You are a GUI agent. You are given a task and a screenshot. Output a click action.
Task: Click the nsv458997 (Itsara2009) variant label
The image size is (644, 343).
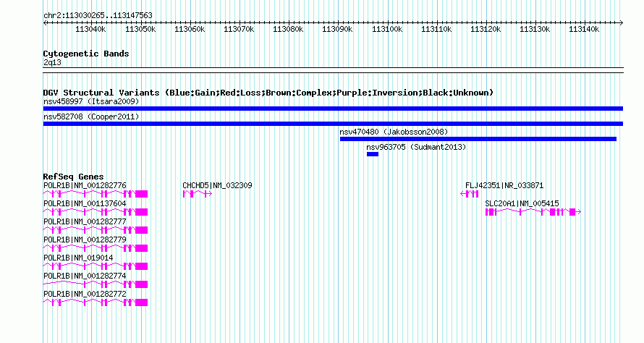point(91,101)
